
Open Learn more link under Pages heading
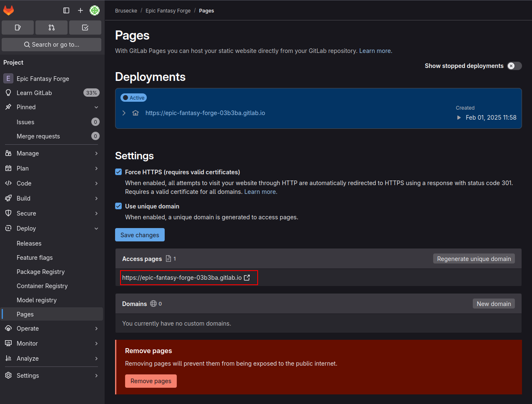375,51
